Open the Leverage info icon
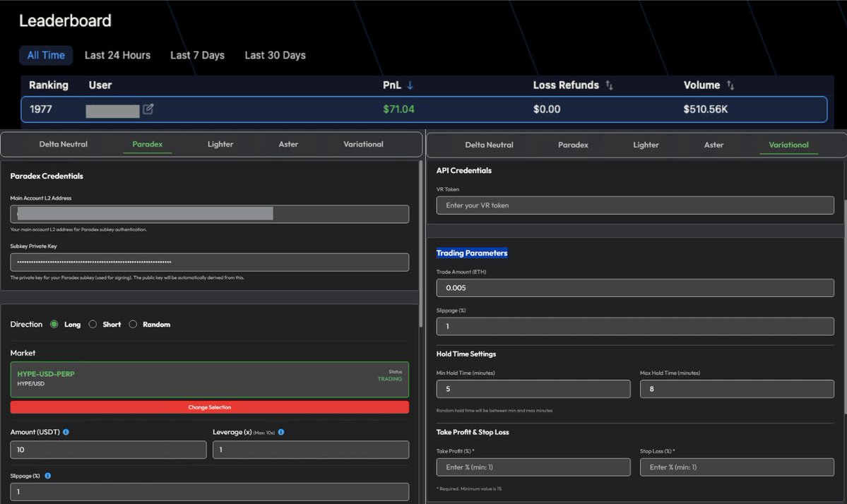This screenshot has height=504, width=847. 281,432
